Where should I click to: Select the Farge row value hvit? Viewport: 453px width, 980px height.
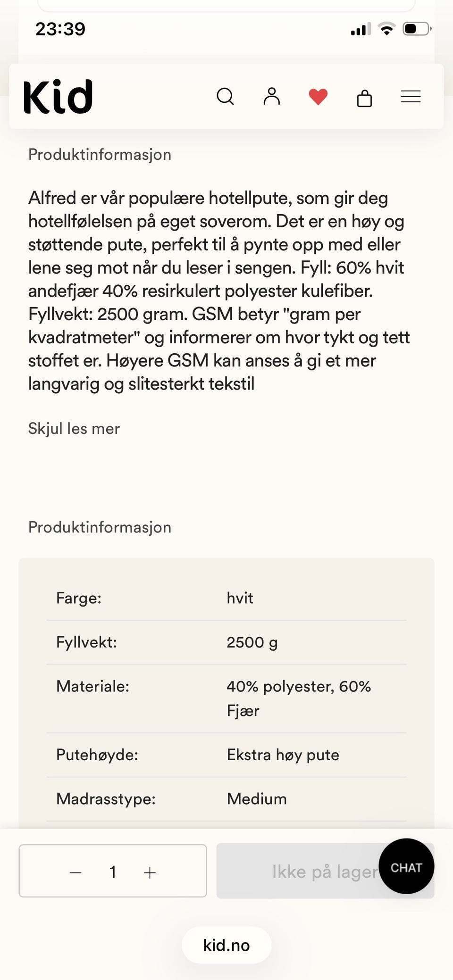240,598
